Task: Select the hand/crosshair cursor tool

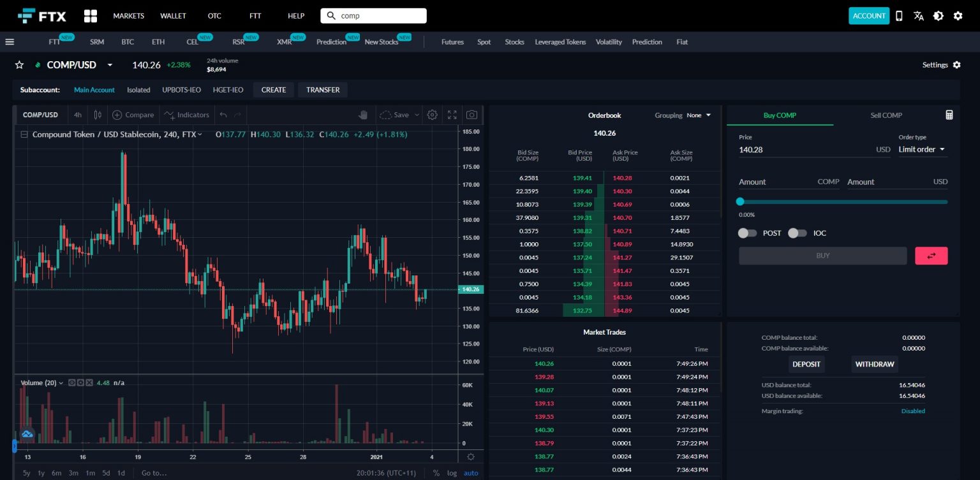Action: coord(362,113)
